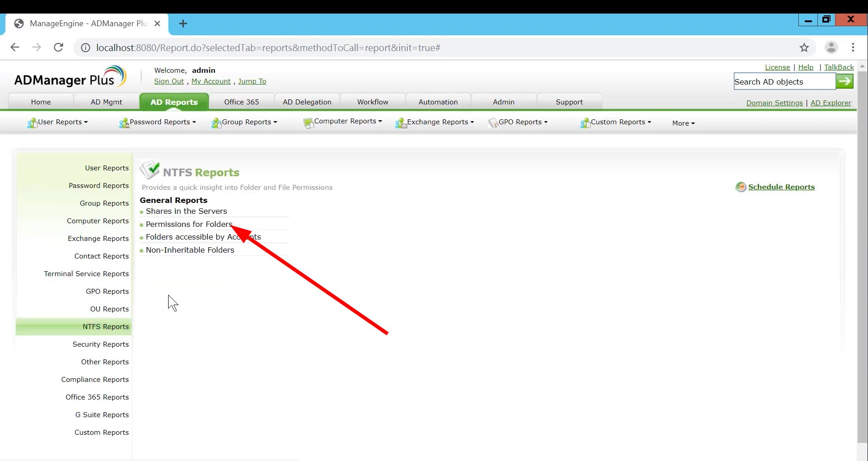
Task: Close the ADManager Plus browser tab
Action: coord(157,24)
